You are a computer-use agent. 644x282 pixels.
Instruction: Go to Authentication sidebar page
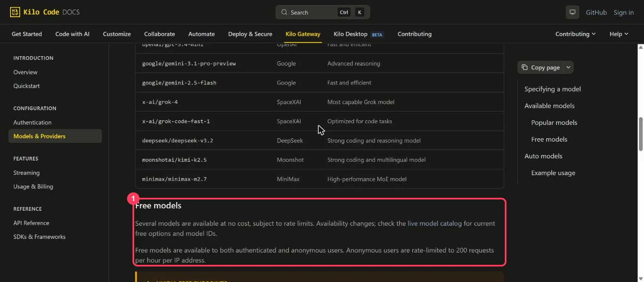[x=32, y=122]
